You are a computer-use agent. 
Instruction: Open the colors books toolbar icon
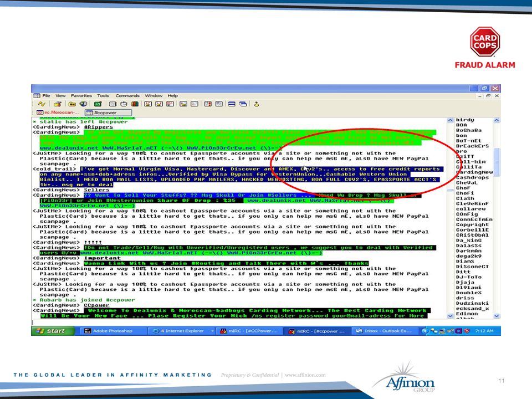pos(135,104)
